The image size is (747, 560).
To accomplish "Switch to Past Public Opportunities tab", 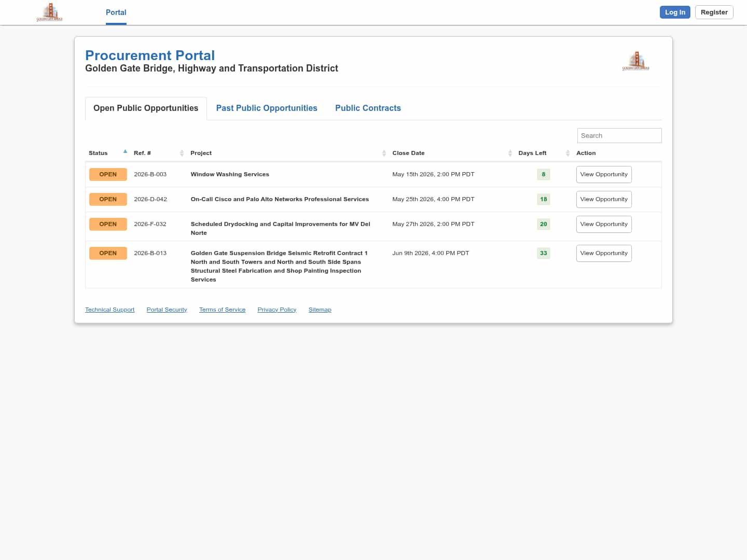I will (267, 108).
